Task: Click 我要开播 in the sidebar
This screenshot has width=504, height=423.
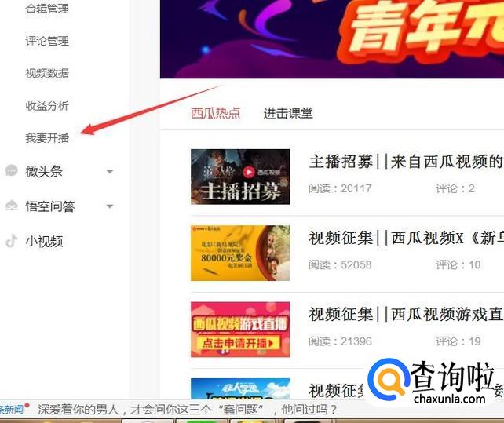Action: 47,138
